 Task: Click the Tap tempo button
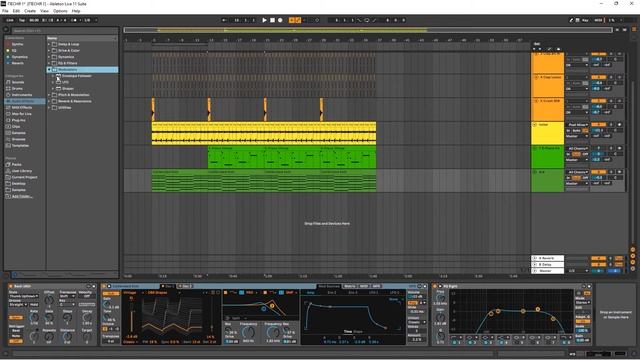pyautogui.click(x=22, y=20)
